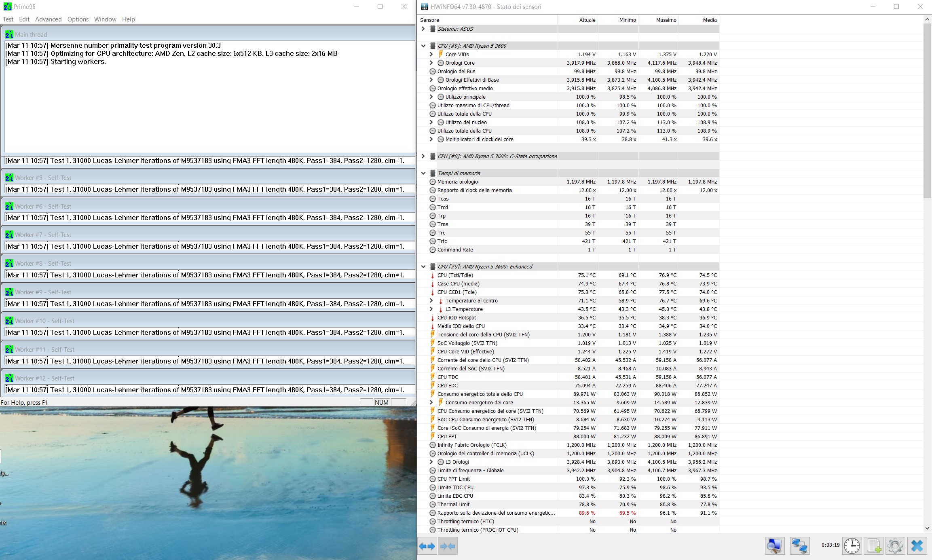The image size is (932, 560).
Task: Open the Window menu in Prime95
Action: coord(105,19)
